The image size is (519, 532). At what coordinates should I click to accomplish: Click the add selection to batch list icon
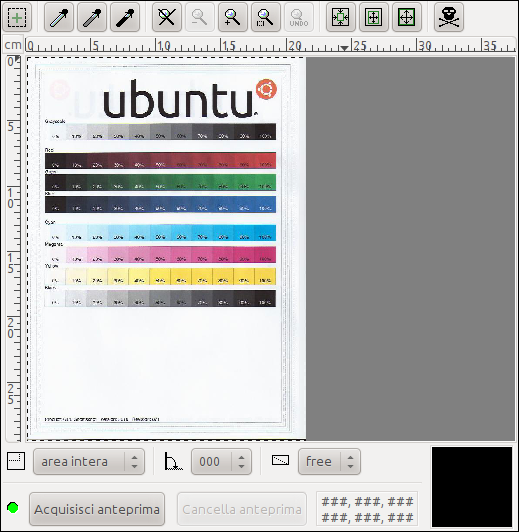point(17,17)
